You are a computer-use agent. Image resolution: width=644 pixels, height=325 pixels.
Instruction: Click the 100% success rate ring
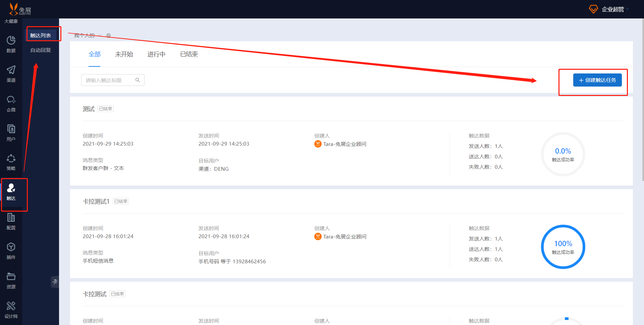563,247
